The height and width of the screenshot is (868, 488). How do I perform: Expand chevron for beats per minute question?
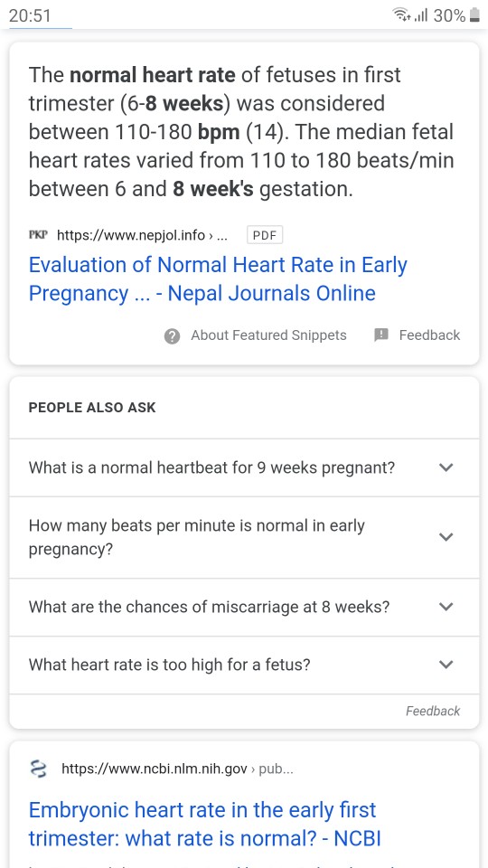(x=446, y=537)
